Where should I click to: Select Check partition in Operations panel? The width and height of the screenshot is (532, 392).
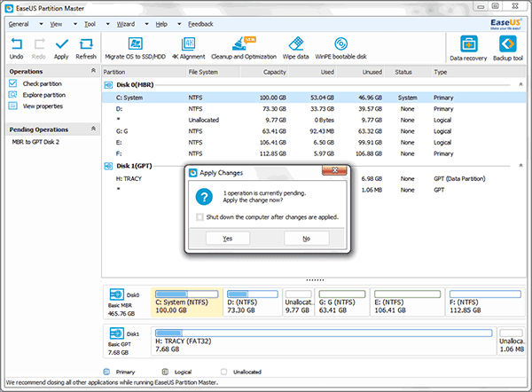pos(42,83)
